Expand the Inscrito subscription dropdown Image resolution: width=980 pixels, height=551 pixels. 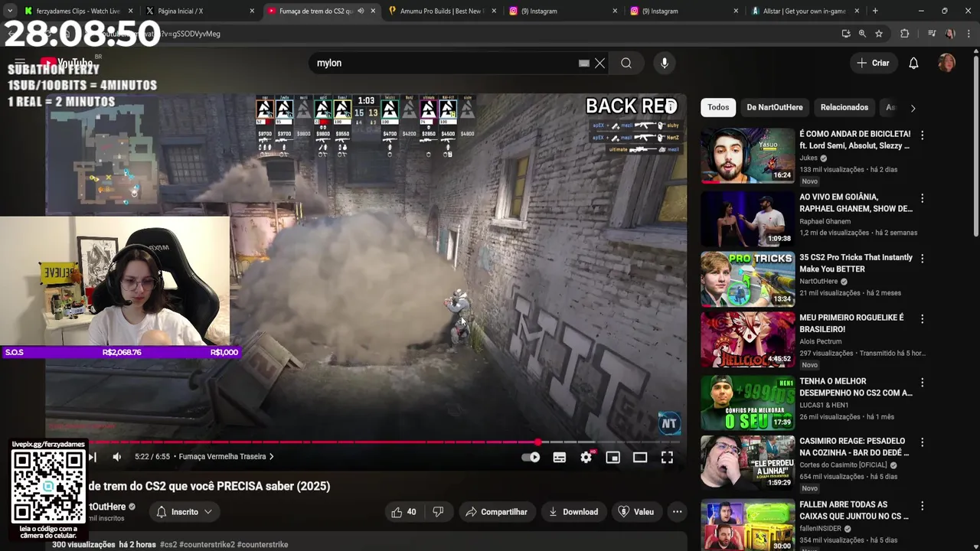(185, 512)
